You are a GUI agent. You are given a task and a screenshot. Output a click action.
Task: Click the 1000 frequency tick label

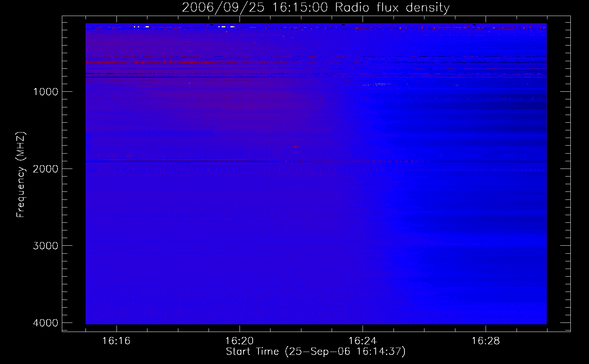[x=46, y=91]
